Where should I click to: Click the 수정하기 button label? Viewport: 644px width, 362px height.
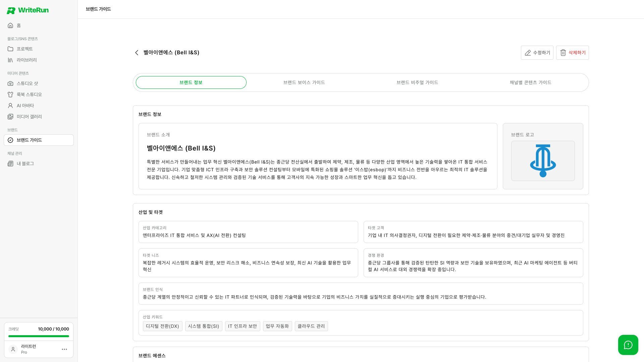point(542,53)
